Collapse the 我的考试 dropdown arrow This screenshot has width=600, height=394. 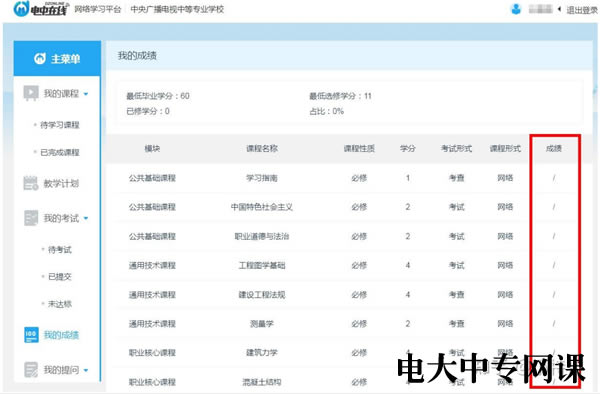[86, 218]
